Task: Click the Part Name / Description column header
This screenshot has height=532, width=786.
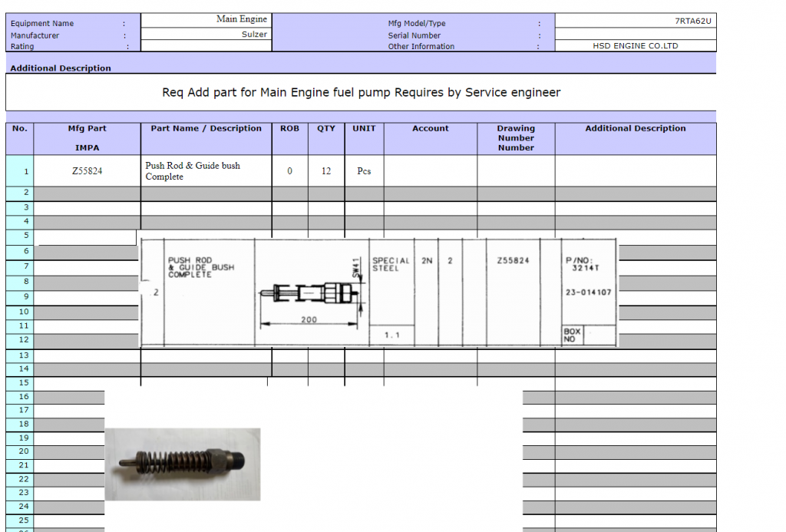Action: 206,129
